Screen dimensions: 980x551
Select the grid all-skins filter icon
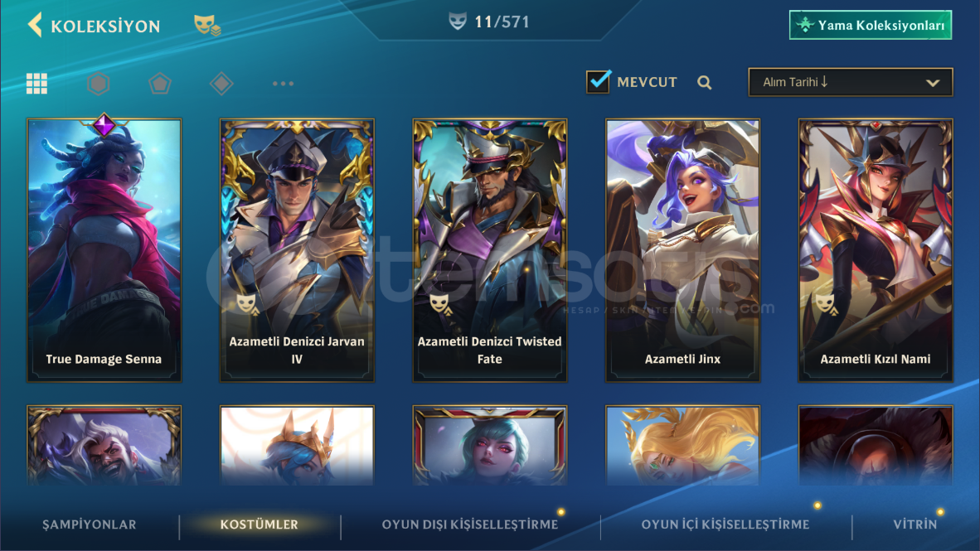click(x=36, y=83)
